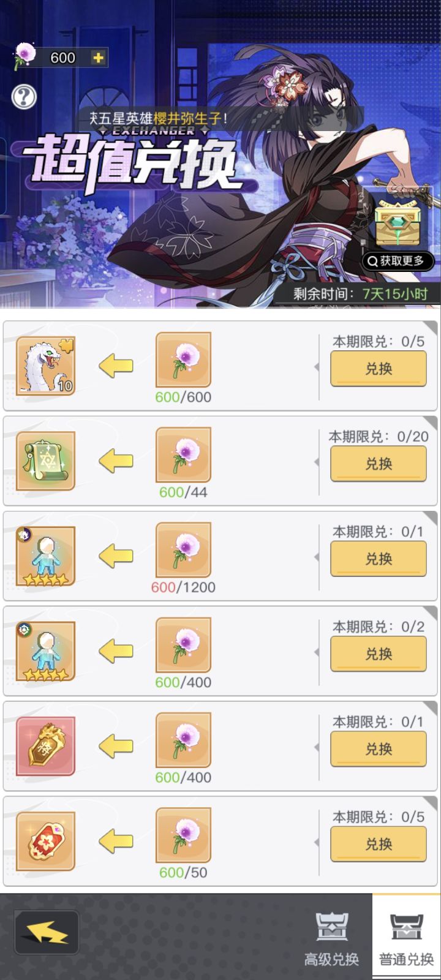
Task: Click 兑换 for the 600/50 charm item
Action: [x=379, y=845]
